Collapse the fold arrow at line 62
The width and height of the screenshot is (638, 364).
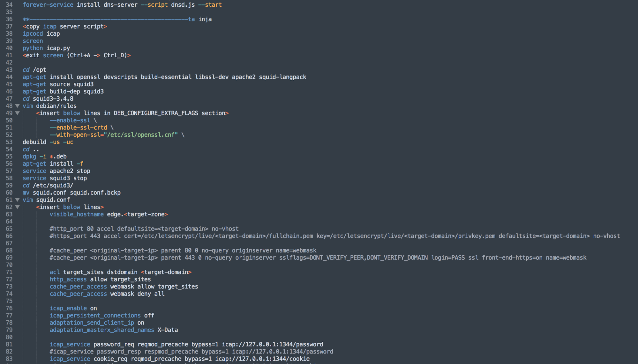tap(18, 207)
